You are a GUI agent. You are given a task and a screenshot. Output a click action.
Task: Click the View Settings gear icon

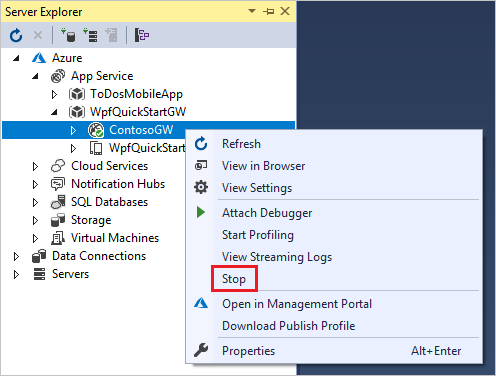click(201, 187)
